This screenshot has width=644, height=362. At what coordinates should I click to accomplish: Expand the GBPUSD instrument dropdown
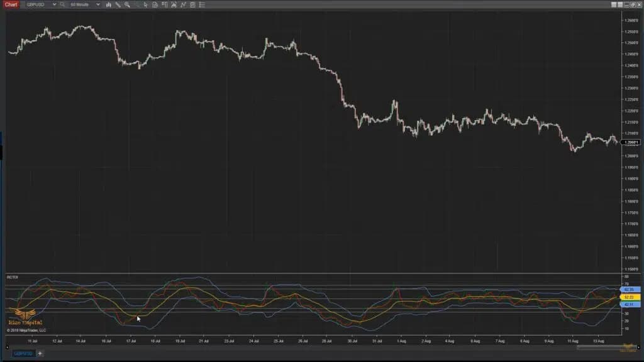tap(53, 4)
